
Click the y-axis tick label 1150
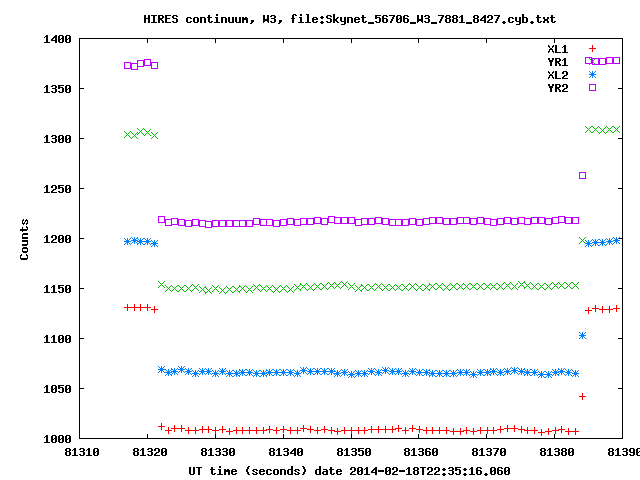(58, 289)
